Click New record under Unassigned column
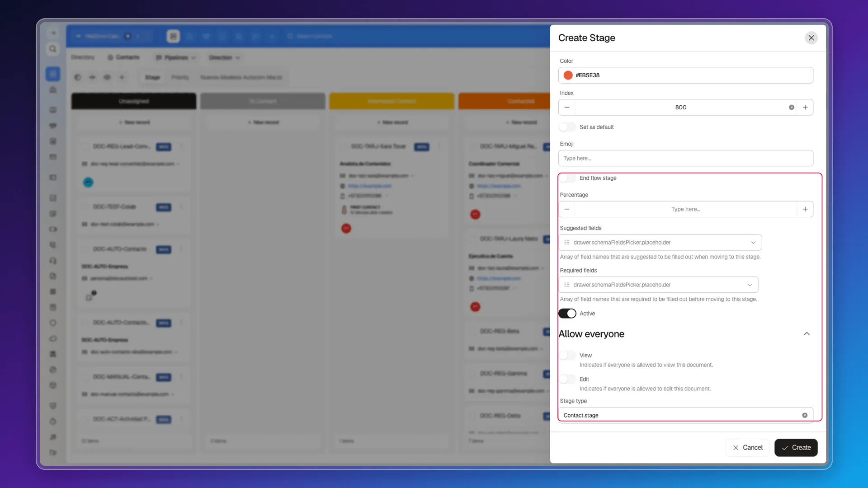The width and height of the screenshot is (868, 488). [x=134, y=122]
